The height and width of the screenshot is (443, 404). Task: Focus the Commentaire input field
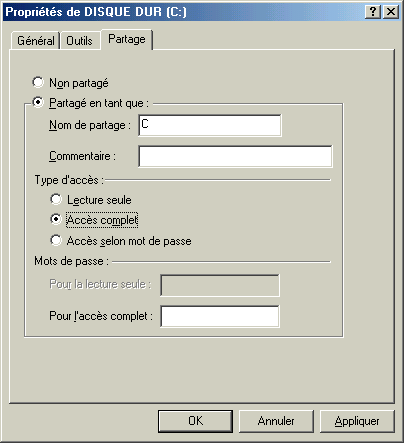[235, 156]
